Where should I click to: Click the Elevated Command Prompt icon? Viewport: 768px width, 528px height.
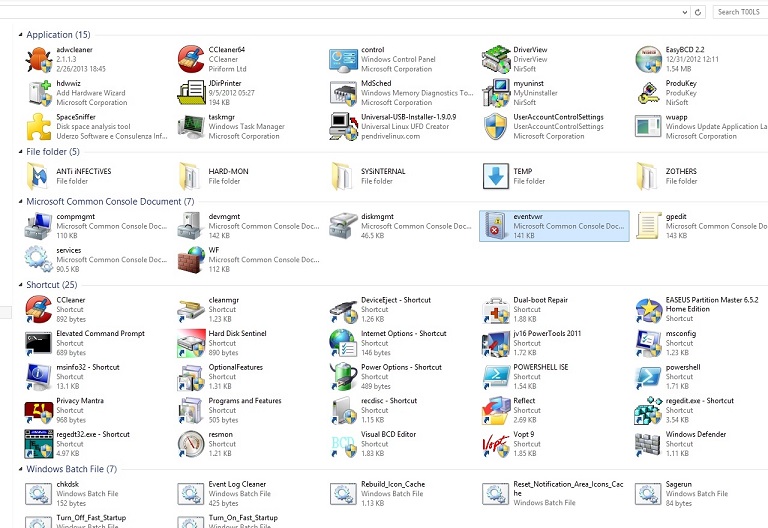coord(39,343)
